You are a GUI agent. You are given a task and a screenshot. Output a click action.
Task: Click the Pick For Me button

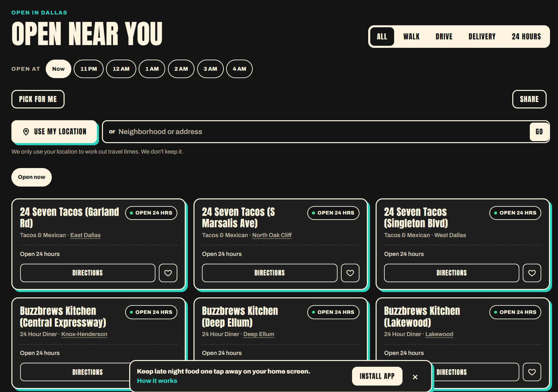pos(38,99)
